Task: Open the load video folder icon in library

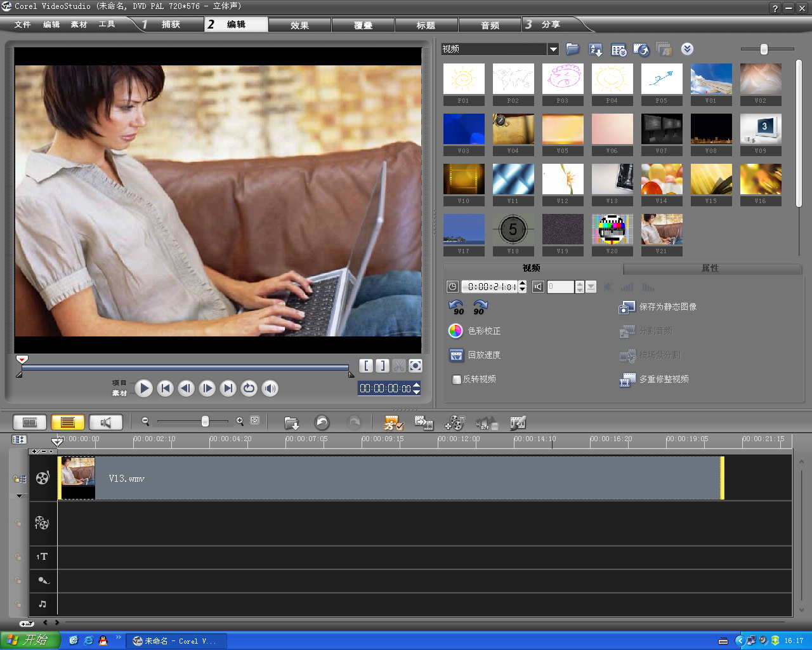Action: tap(573, 50)
